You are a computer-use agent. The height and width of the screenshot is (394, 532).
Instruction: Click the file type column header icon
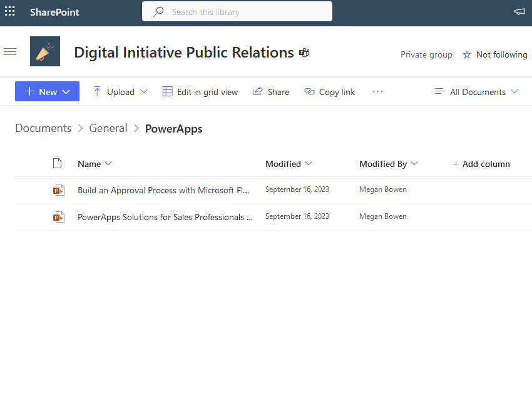pos(57,164)
